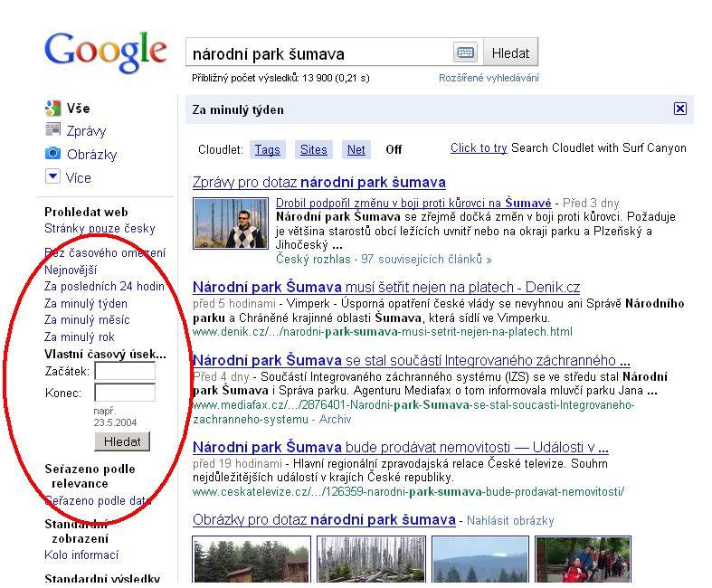Open Zprávy news icon in sidebar
The width and height of the screenshot is (712, 588).
tap(52, 131)
